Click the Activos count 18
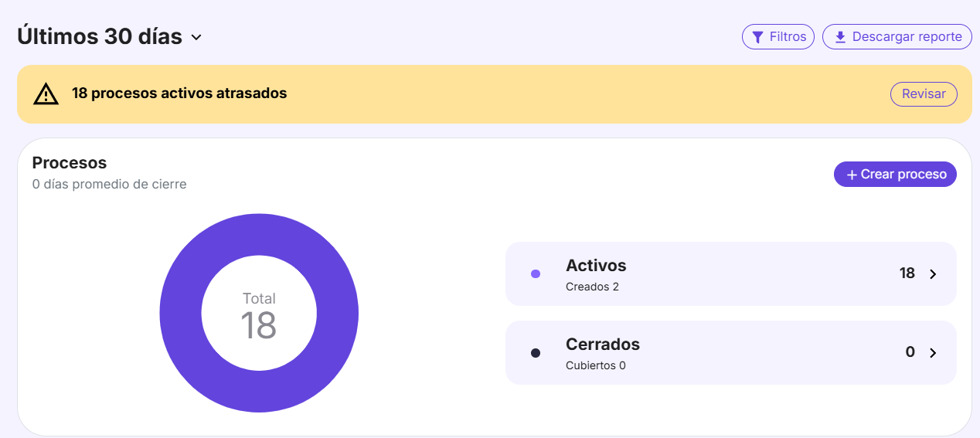Viewport: 980px width, 438px height. (x=907, y=273)
